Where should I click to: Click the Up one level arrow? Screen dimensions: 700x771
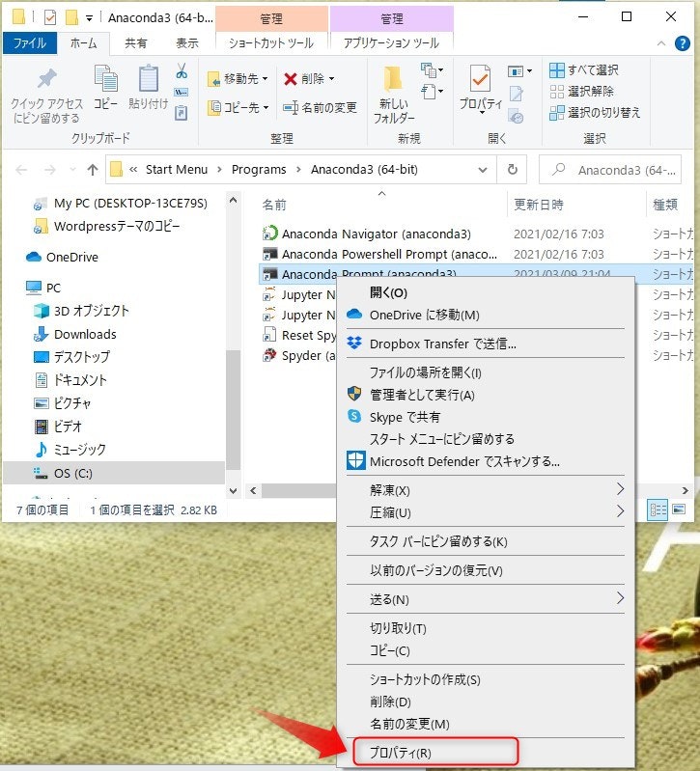pos(92,170)
